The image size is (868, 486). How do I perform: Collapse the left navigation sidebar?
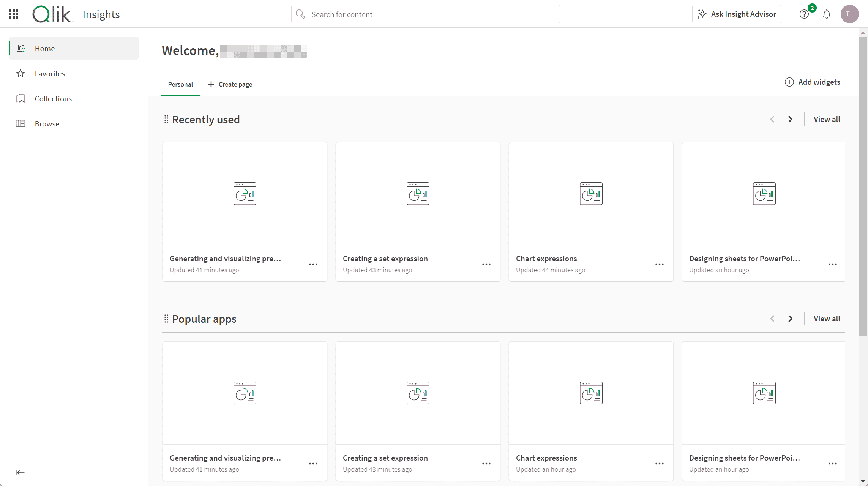click(x=20, y=472)
